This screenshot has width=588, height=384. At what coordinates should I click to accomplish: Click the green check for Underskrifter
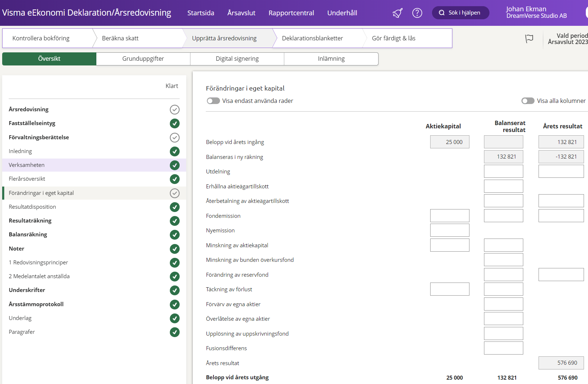175,290
